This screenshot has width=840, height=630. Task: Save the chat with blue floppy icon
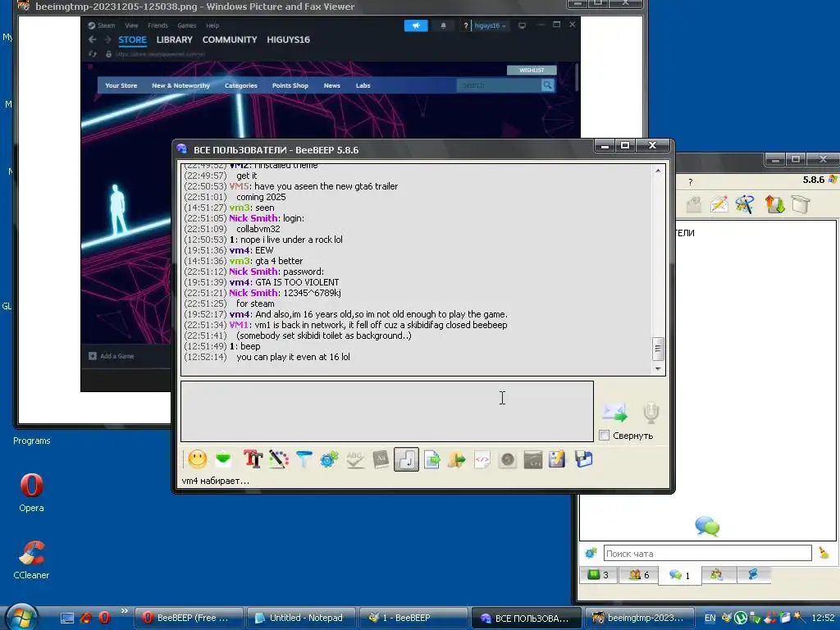pos(583,459)
